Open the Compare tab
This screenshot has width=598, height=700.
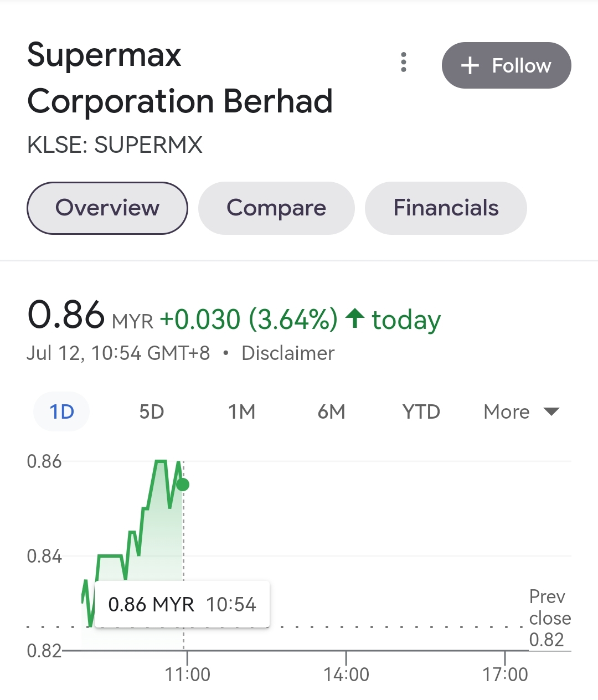point(276,208)
